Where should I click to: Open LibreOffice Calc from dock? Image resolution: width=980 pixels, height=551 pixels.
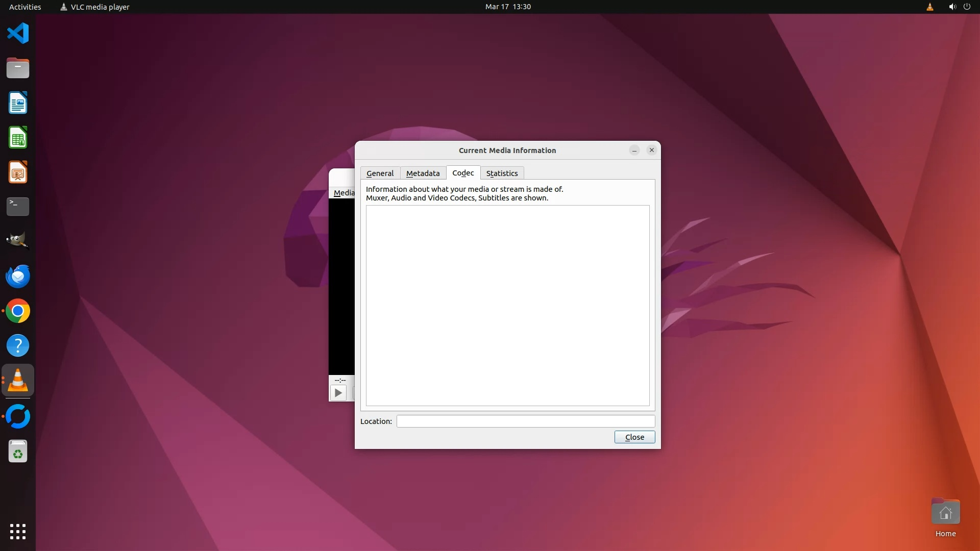18,138
